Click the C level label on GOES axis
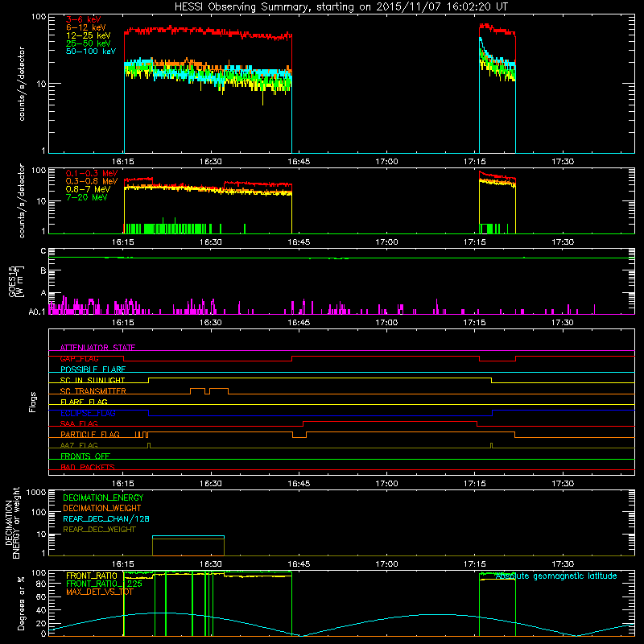Viewport: 644px width, 644px height. (x=43, y=251)
